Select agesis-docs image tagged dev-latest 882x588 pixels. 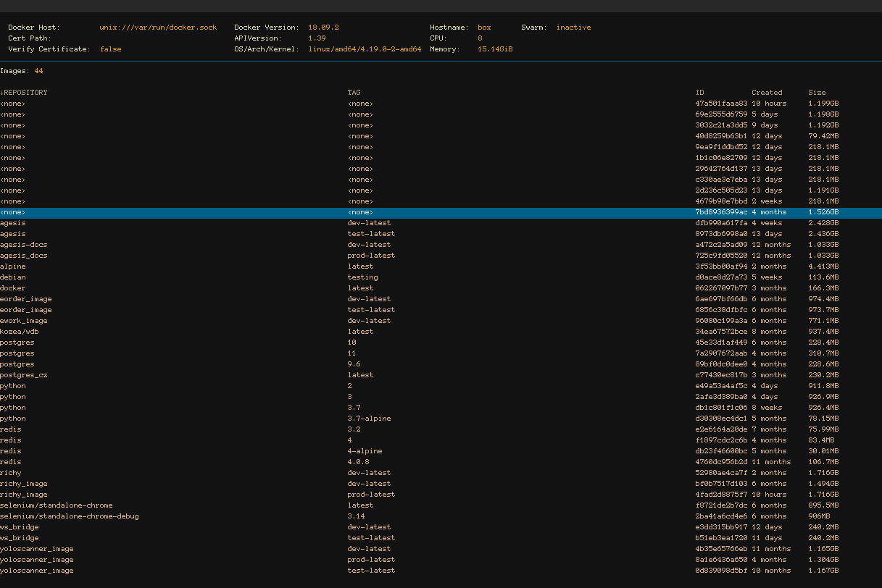click(x=441, y=245)
